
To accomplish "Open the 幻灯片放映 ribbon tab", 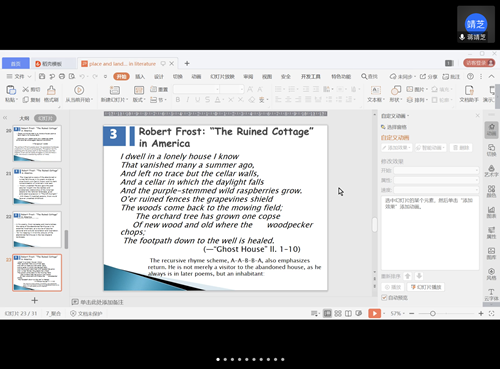I will 222,77.
